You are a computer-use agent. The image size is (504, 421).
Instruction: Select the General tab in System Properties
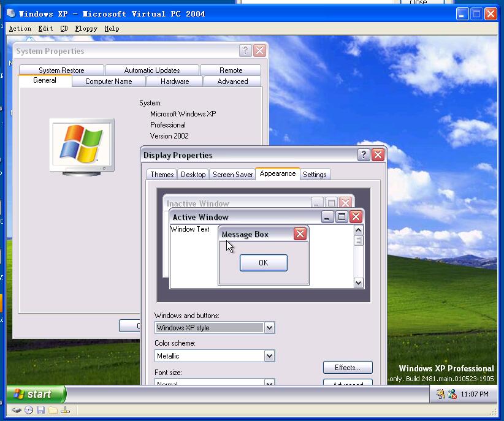(45, 80)
